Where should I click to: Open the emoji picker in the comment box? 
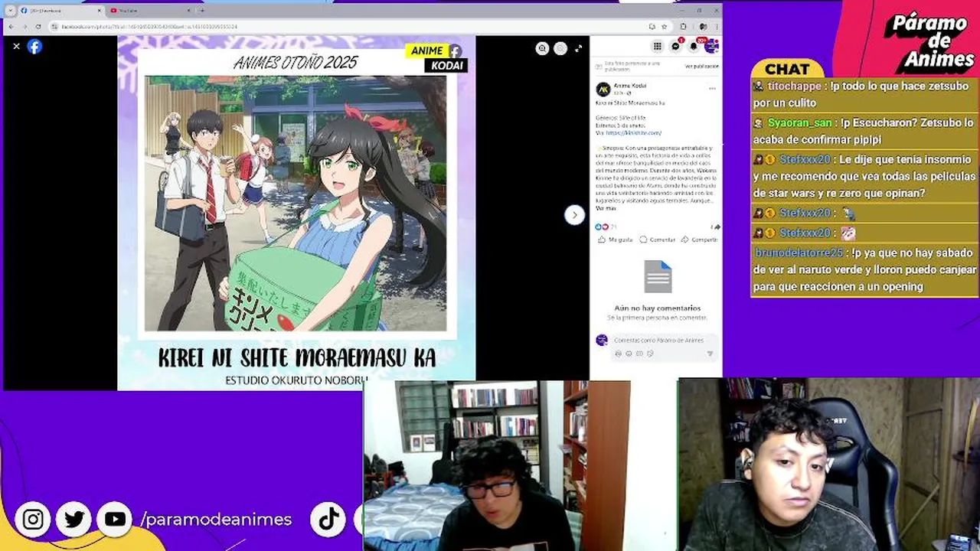coord(629,354)
